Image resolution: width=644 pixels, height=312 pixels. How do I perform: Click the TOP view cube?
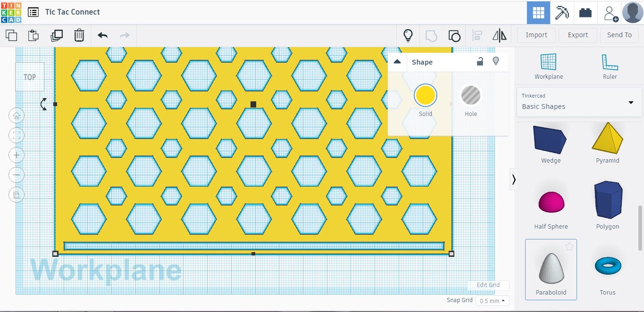(x=30, y=77)
